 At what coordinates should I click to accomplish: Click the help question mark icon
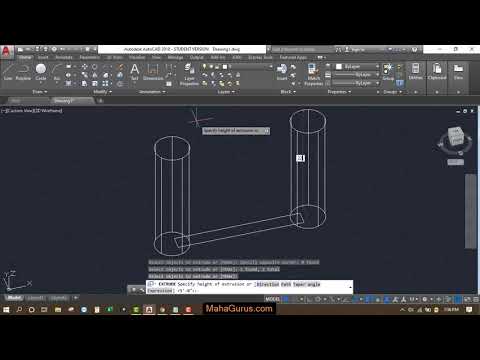(414, 49)
